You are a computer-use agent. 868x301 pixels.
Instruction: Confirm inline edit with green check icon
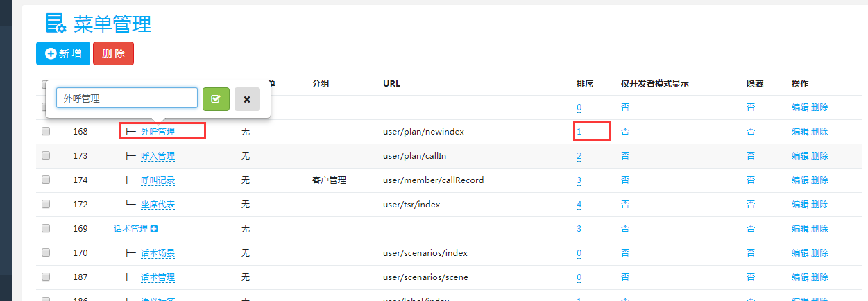coord(216,99)
